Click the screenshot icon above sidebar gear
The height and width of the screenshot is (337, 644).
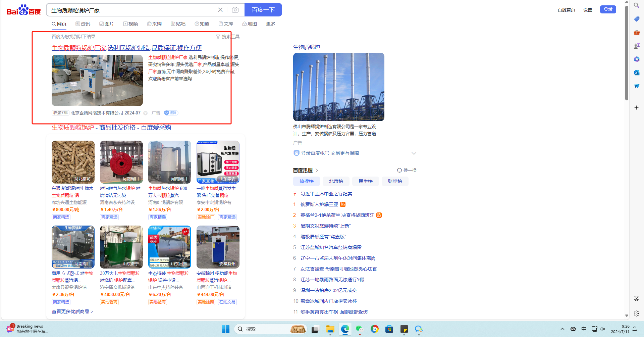tap(636, 298)
